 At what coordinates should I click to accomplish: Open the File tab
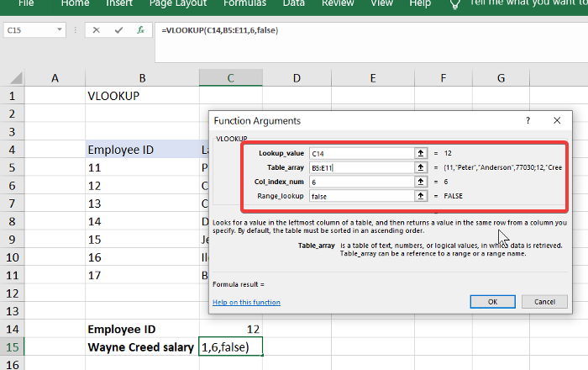(x=26, y=3)
